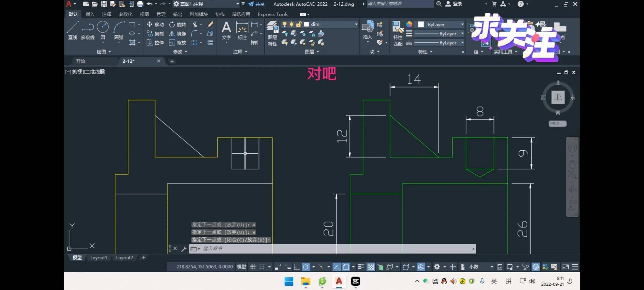Click the object color wheel swatch
Image resolution: width=644 pixels, height=290 pixels.
409,24
